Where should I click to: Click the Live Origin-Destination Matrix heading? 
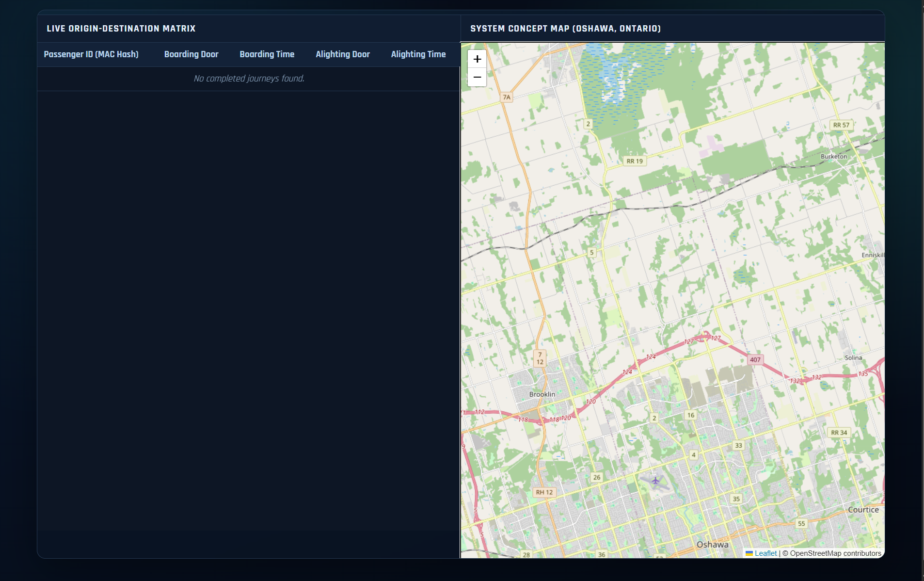(121, 29)
